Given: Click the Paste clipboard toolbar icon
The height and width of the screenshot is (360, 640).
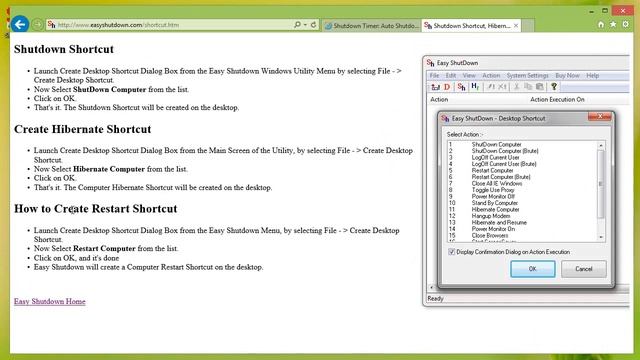Looking at the screenshot, I should point(540,87).
